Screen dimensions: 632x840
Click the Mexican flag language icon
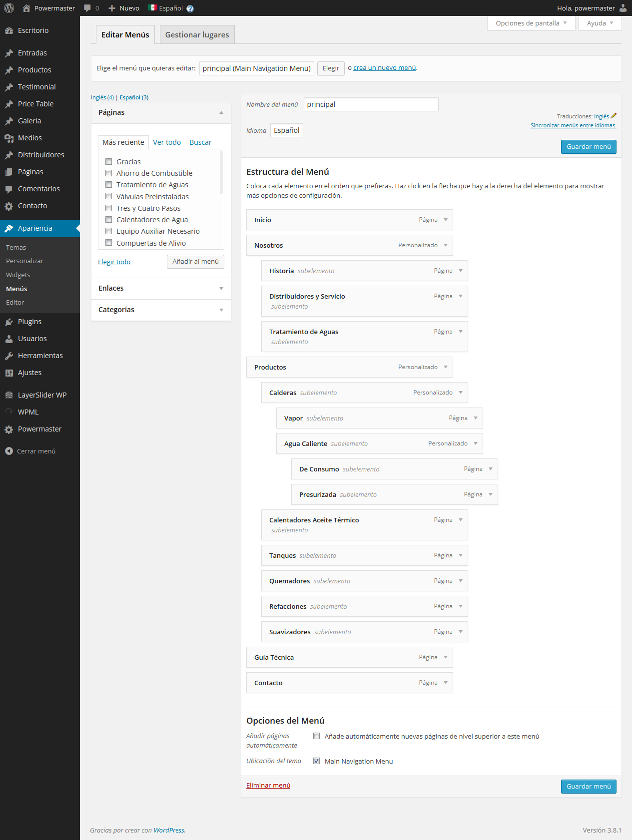[x=152, y=8]
